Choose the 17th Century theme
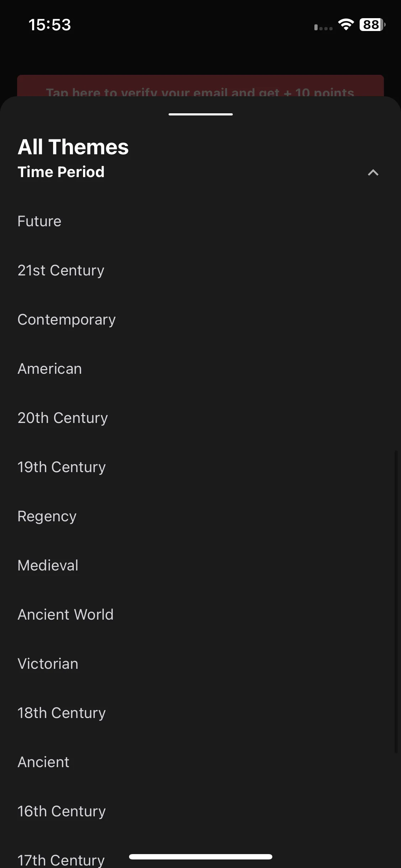The width and height of the screenshot is (401, 868). [x=61, y=860]
